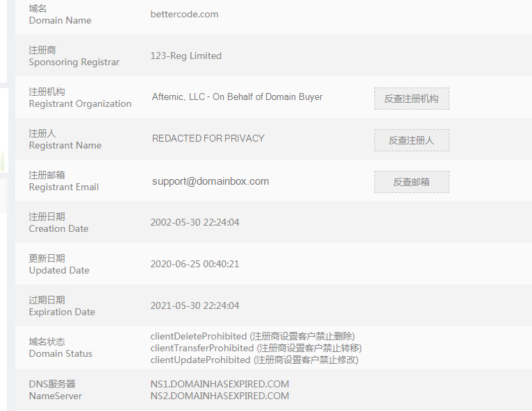Click the NS1.DOMAINHASEXPIRED.COM name server
This screenshot has width=532, height=411.
219,384
